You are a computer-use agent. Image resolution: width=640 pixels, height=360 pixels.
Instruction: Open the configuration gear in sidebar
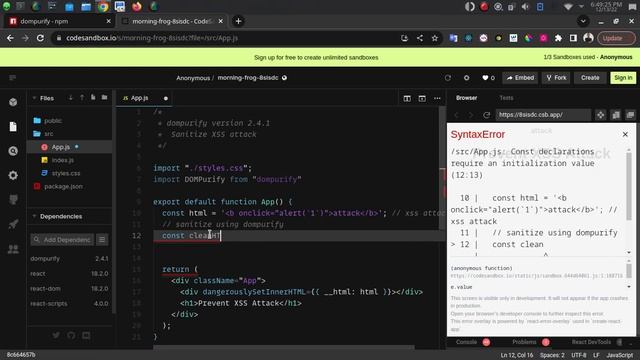pos(13,176)
